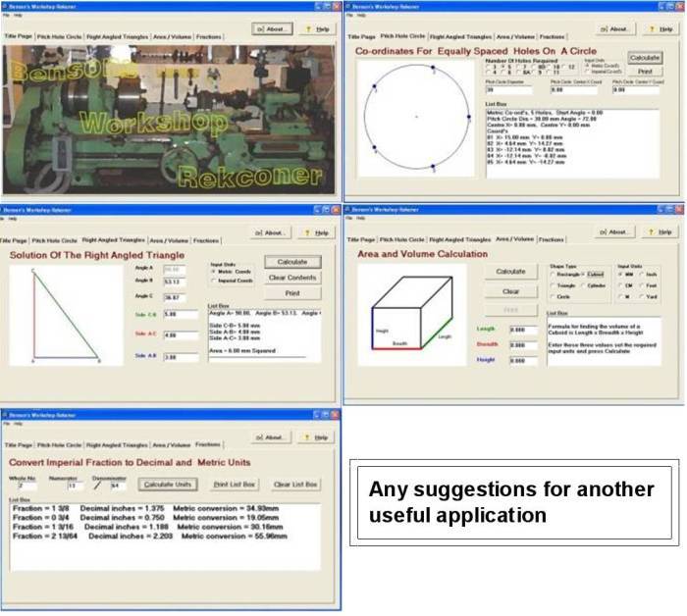Click Clear Contents in triangle window
The width and height of the screenshot is (687, 616).
[292, 278]
